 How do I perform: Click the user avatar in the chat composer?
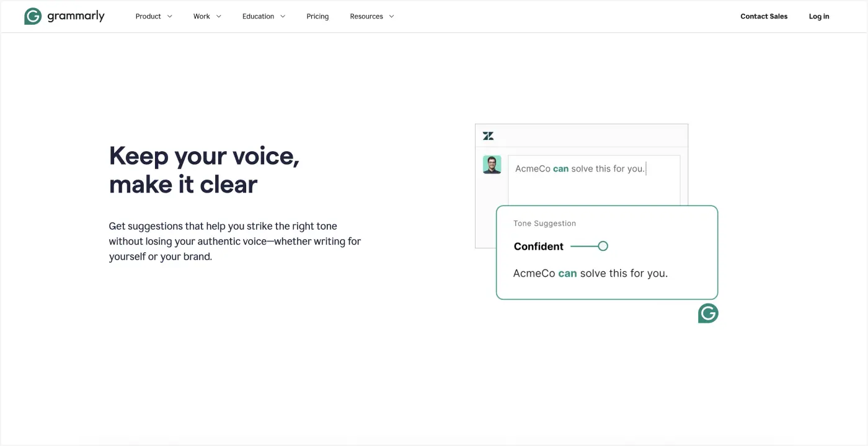492,165
